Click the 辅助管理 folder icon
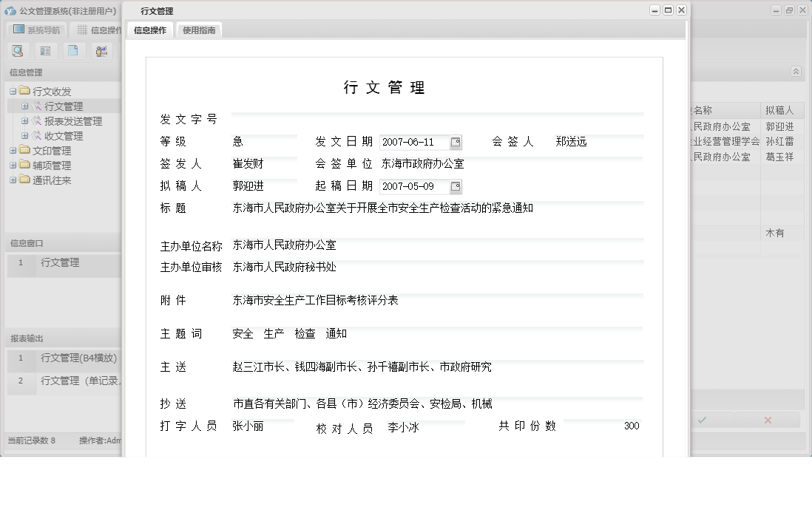The height and width of the screenshot is (521, 812). (23, 165)
